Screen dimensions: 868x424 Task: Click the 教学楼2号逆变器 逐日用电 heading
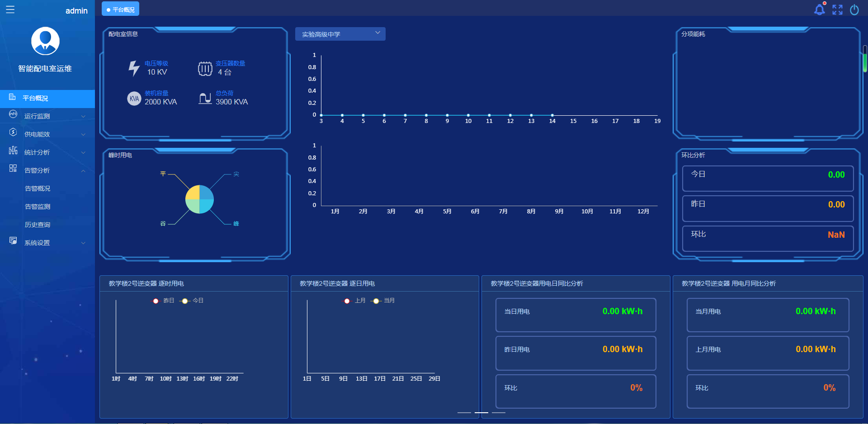[337, 283]
